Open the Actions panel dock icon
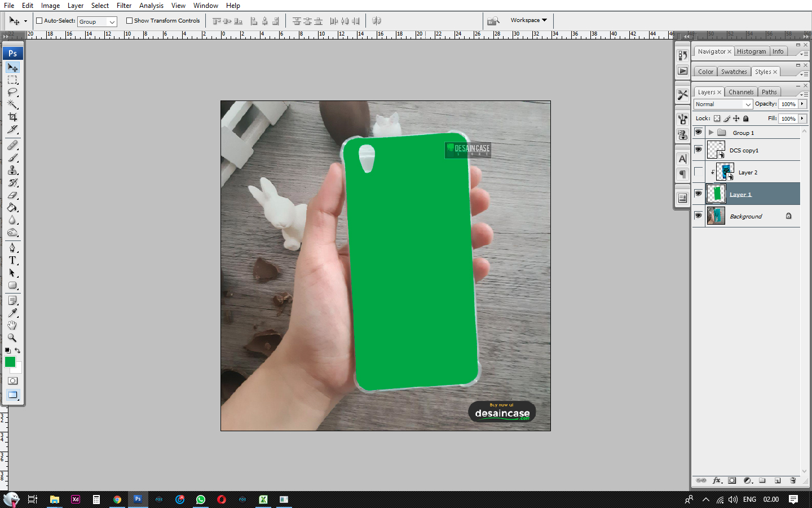The height and width of the screenshot is (508, 812). (x=682, y=71)
